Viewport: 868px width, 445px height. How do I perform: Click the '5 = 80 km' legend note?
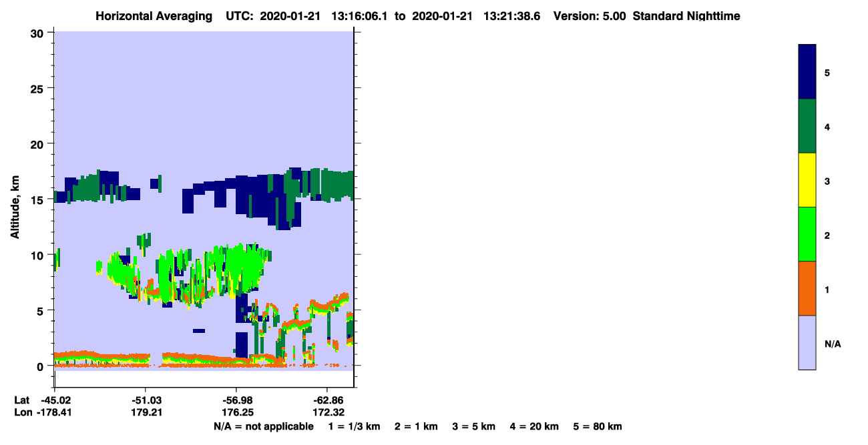click(x=598, y=426)
